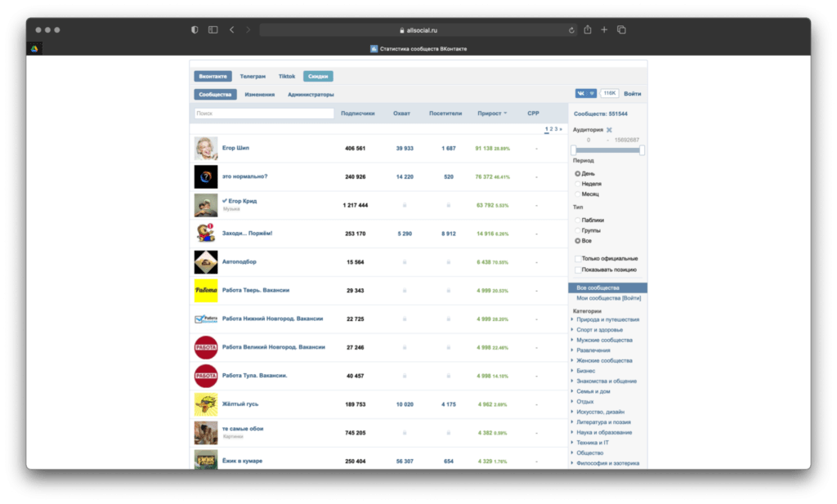Toggle the Safari sidebar icon
The width and height of the screenshot is (837, 504).
(213, 29)
